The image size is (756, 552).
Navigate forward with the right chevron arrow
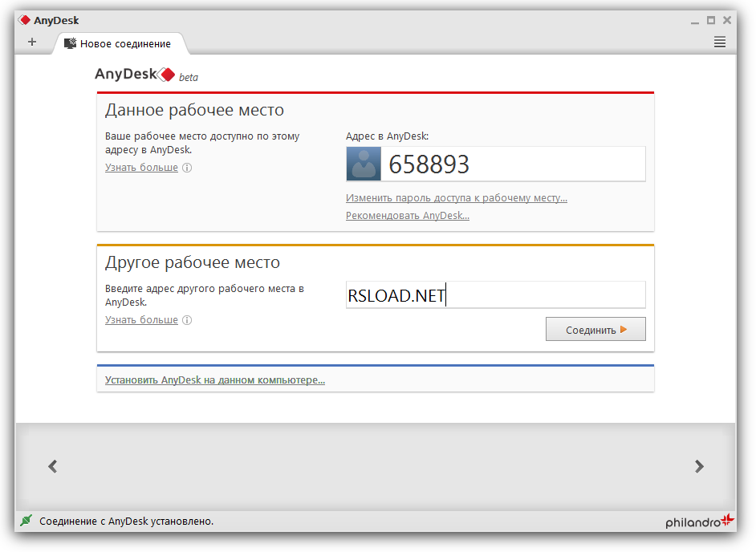[699, 466]
